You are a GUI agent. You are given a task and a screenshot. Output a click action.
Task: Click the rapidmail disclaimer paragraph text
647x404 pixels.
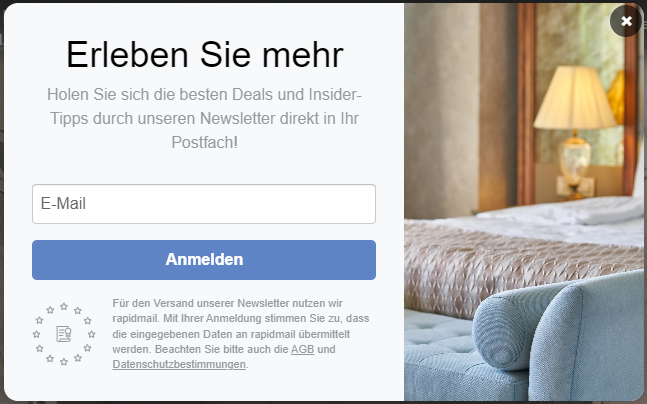tap(241, 334)
